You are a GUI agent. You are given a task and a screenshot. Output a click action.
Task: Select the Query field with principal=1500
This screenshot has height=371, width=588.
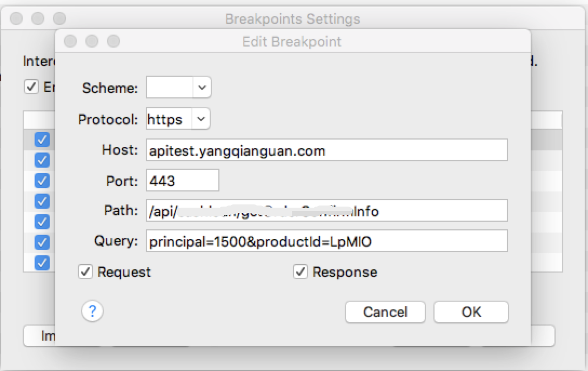[x=326, y=241]
